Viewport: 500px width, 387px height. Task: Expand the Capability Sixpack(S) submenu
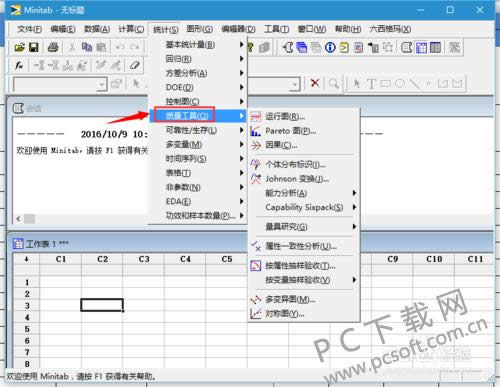[x=304, y=207]
